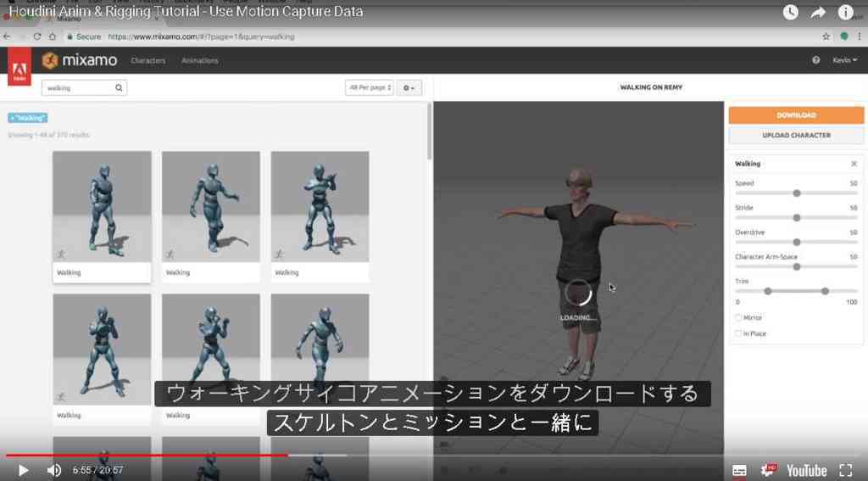868x481 pixels.
Task: Click the video title link
Action: click(186, 11)
